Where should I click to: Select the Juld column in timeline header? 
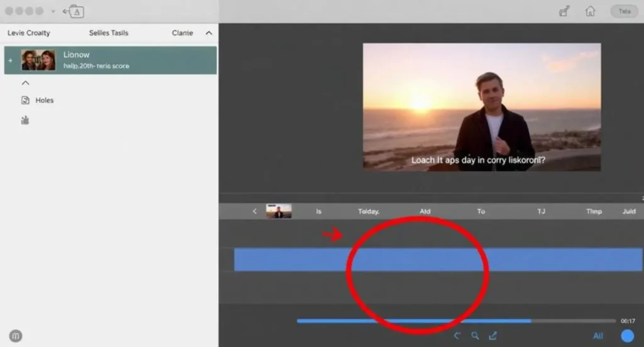click(629, 211)
